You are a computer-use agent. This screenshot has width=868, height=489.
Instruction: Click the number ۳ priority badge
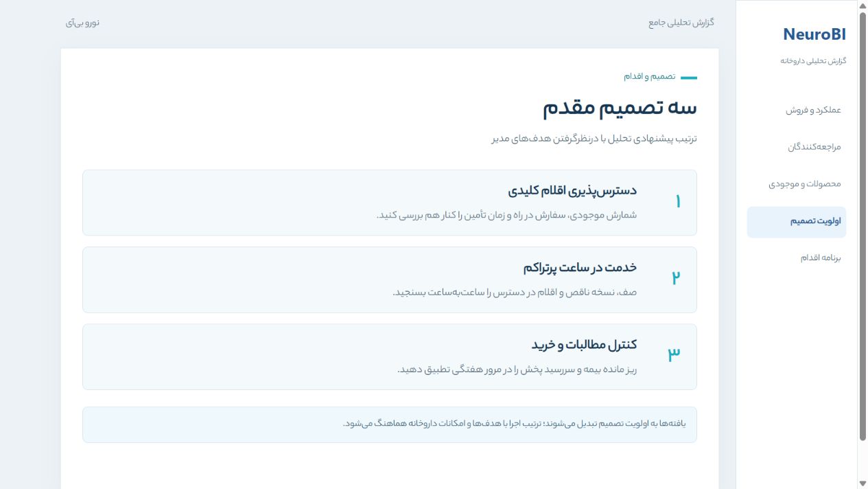pos(674,355)
